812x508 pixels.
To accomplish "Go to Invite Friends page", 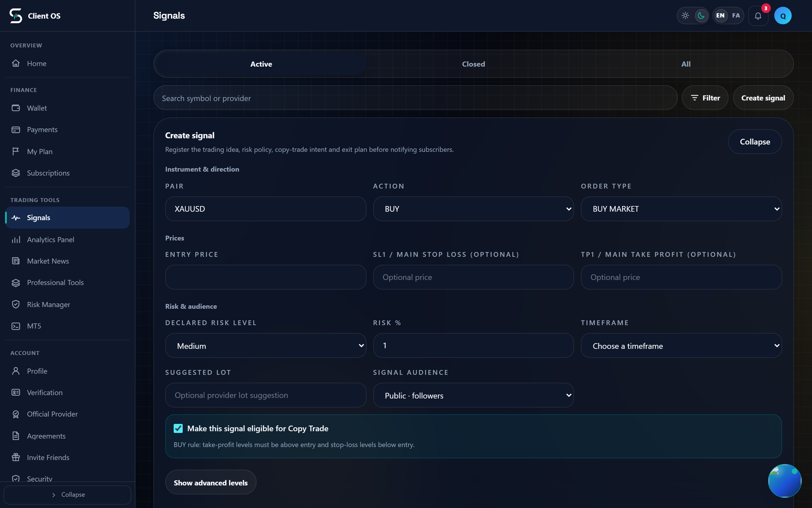I will coord(67,457).
